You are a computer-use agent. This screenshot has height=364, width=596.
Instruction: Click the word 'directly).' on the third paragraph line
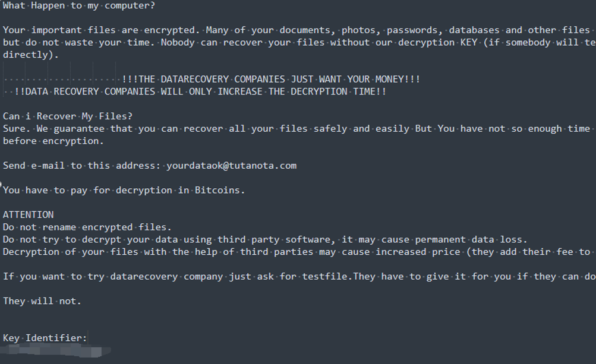tap(31, 55)
